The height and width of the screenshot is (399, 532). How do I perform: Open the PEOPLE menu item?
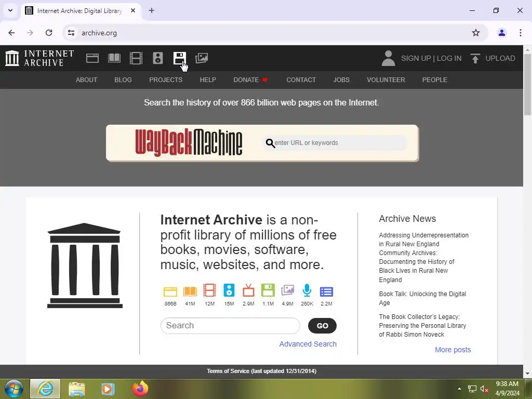click(435, 79)
